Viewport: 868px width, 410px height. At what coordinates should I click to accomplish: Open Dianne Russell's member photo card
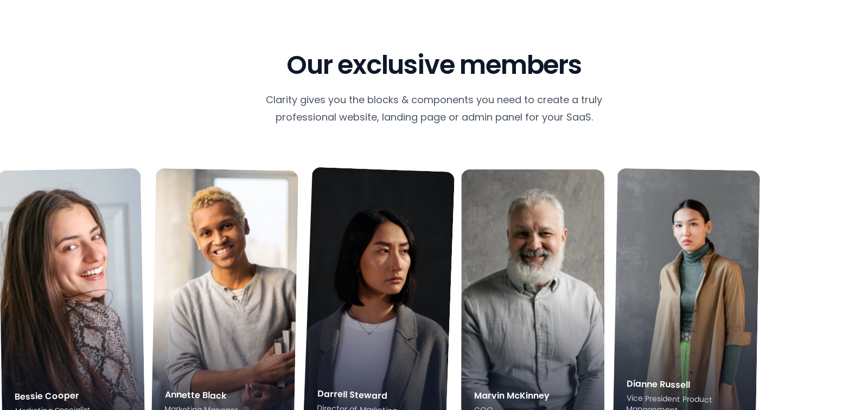coord(687,289)
